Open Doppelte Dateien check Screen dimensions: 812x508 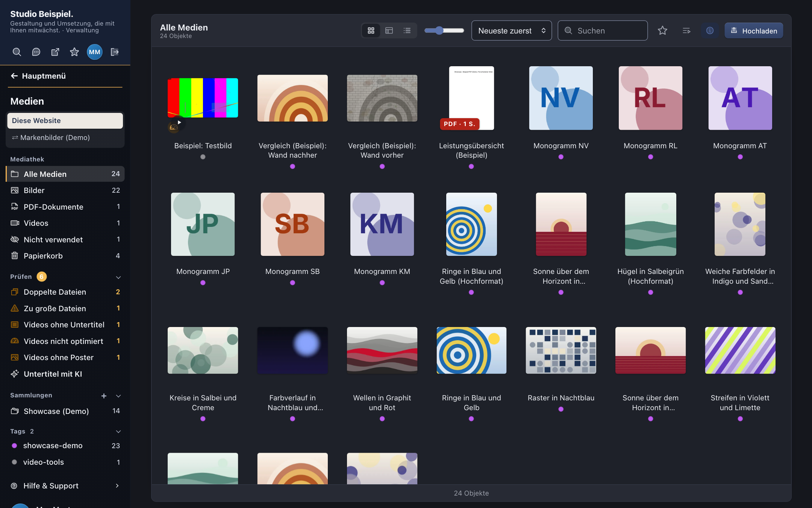pos(65,292)
